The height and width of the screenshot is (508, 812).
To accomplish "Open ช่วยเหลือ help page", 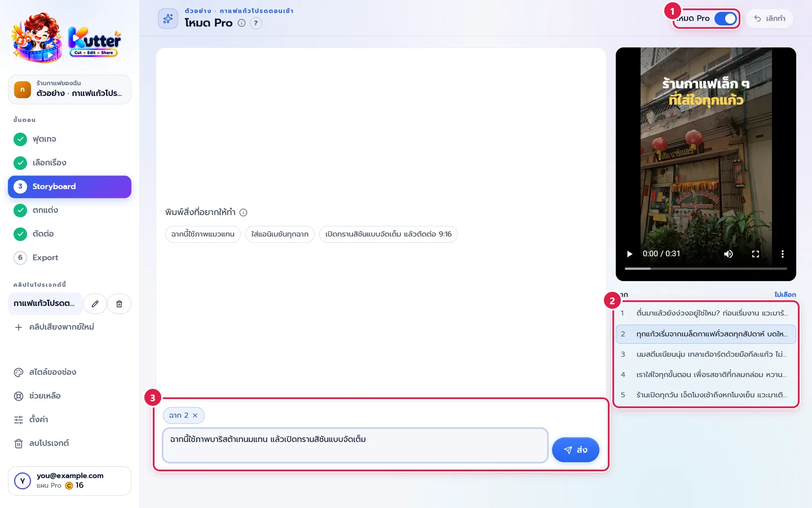I will pos(69,396).
